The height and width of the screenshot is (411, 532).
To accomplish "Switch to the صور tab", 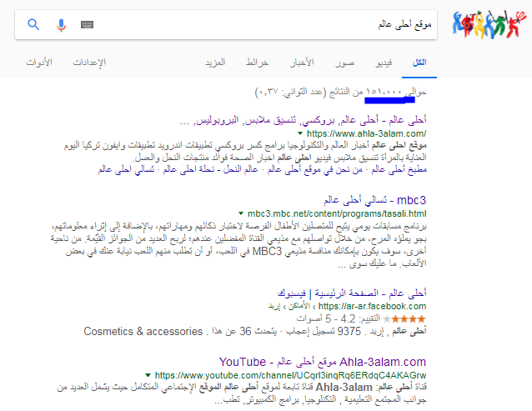I will pos(344,63).
